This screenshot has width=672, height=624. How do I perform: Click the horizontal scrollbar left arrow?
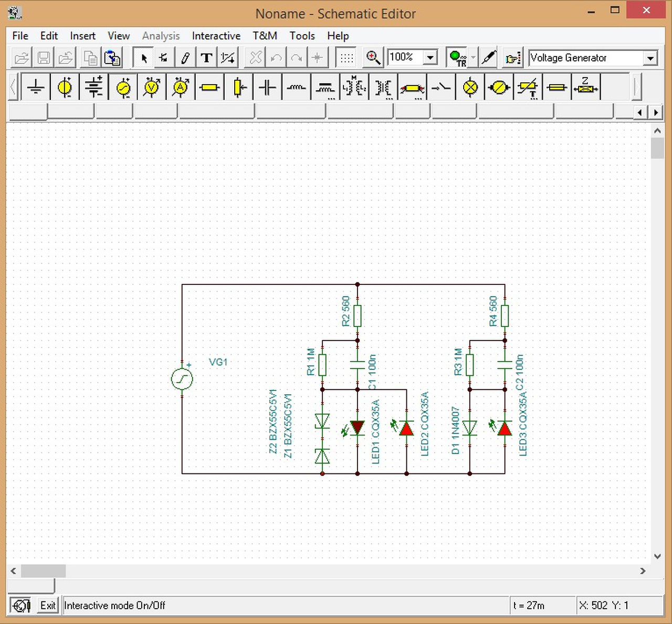14,571
